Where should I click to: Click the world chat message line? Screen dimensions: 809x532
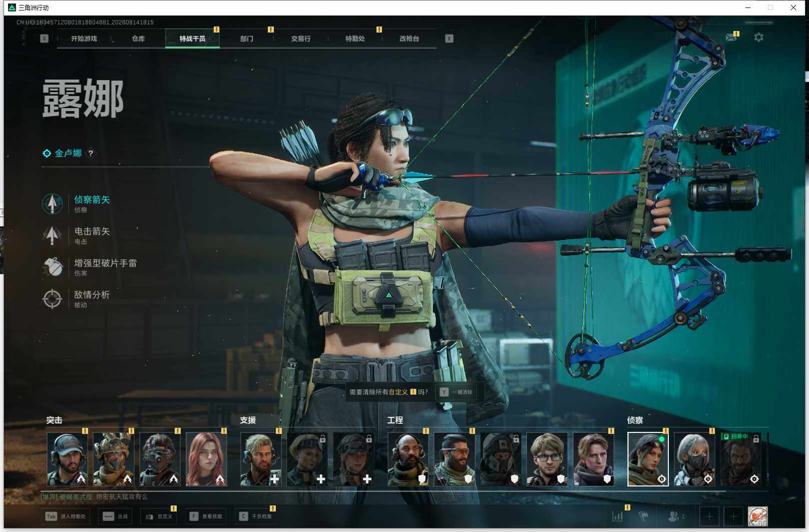[x=95, y=497]
